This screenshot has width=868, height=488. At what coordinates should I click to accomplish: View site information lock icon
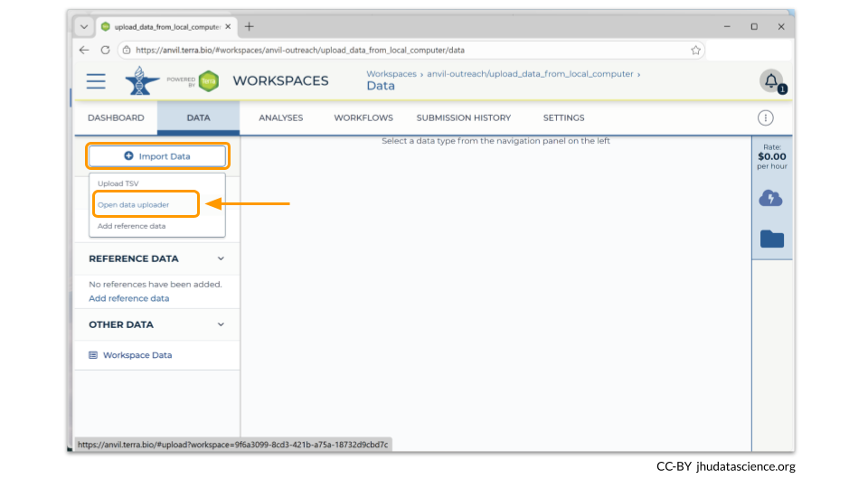point(127,50)
